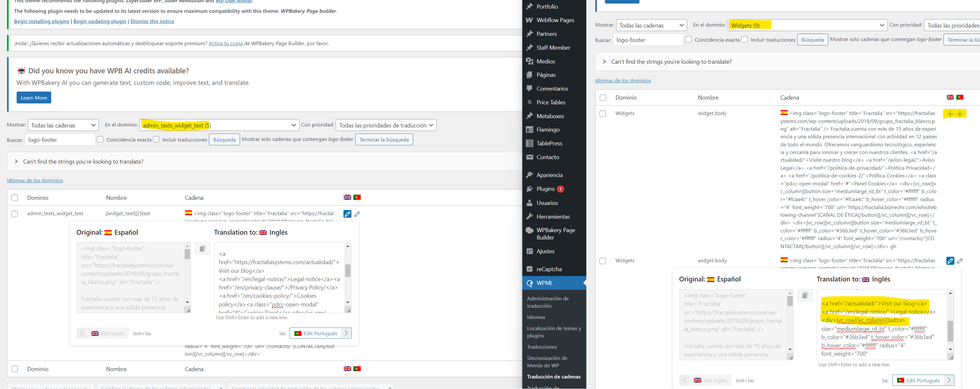The width and height of the screenshot is (980, 389).
Task: Check select-all box in admin_texts_widget_text table header
Action: tap(14, 198)
